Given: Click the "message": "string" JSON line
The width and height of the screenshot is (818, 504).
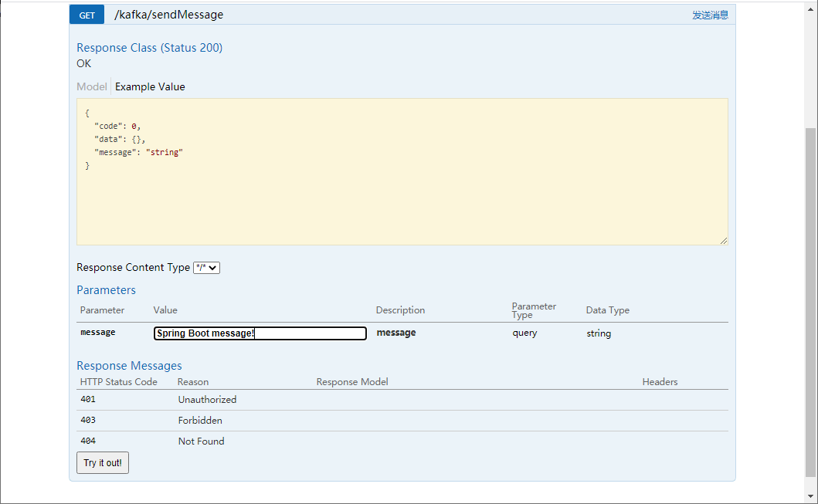Looking at the screenshot, I should [x=138, y=152].
